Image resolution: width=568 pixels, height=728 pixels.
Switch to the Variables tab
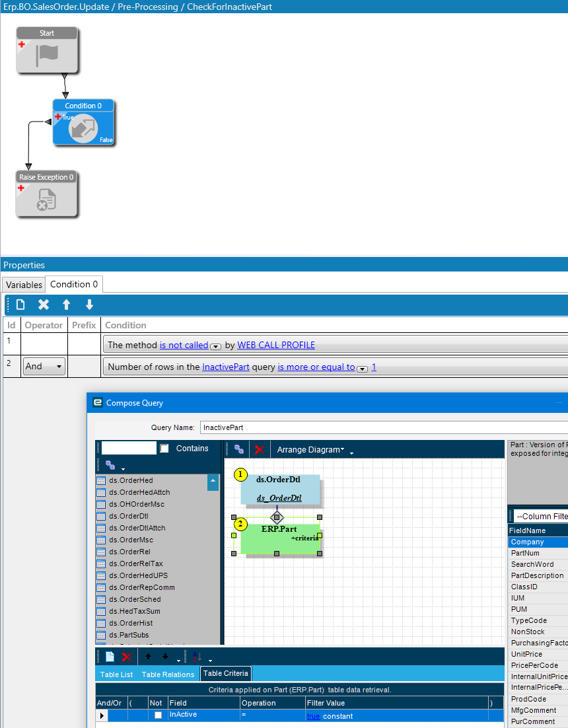coord(23,284)
